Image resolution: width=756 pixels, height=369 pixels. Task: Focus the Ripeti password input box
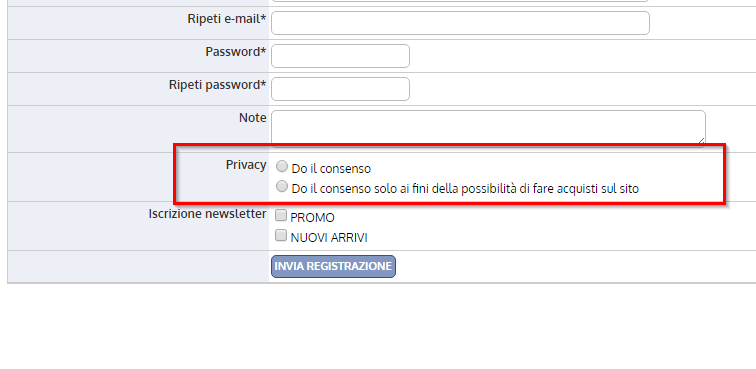click(340, 89)
